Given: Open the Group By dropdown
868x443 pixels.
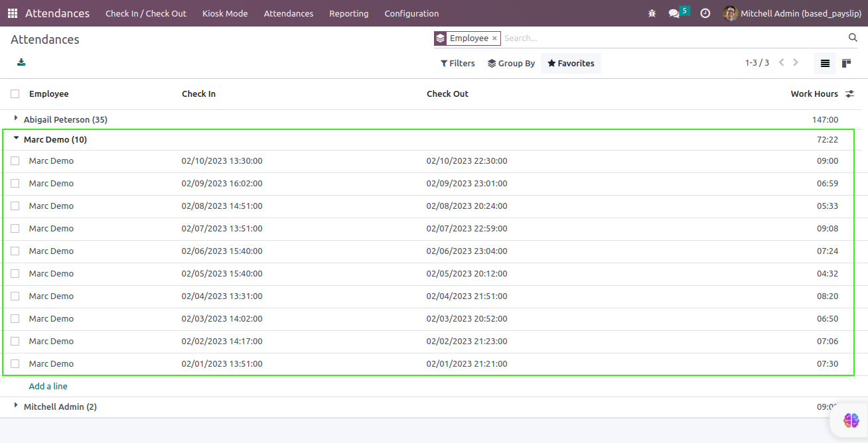Looking at the screenshot, I should [511, 63].
